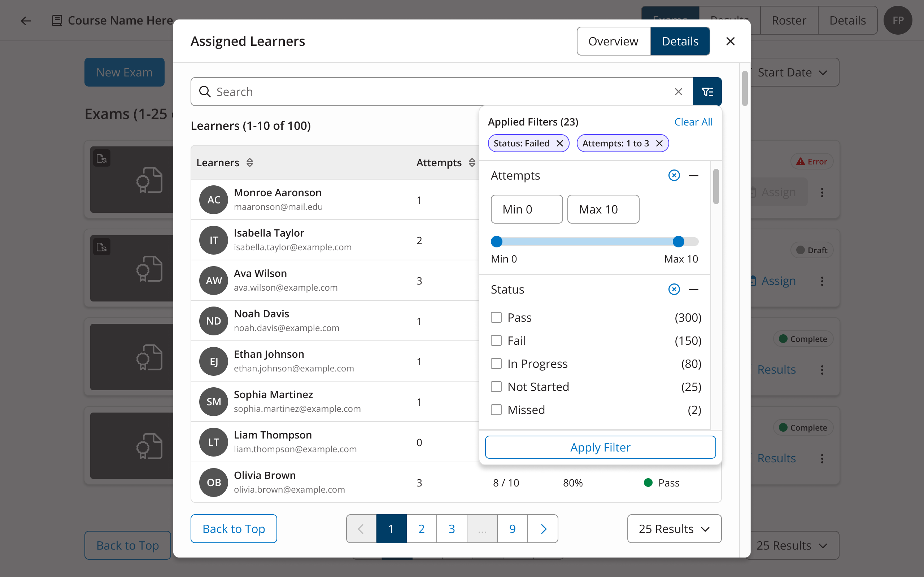This screenshot has width=924, height=577.
Task: Open the filter panel icon beside search
Action: 707,91
